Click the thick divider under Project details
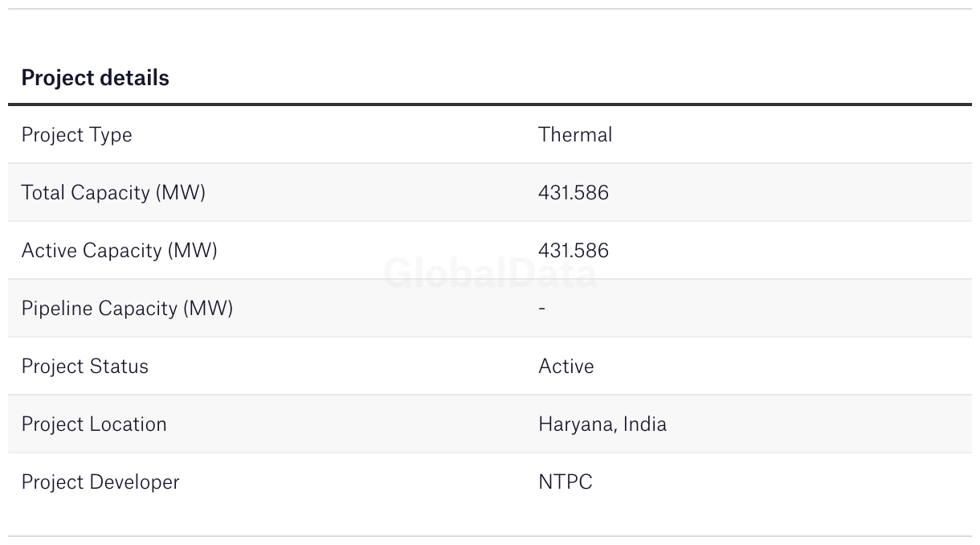 click(490, 104)
